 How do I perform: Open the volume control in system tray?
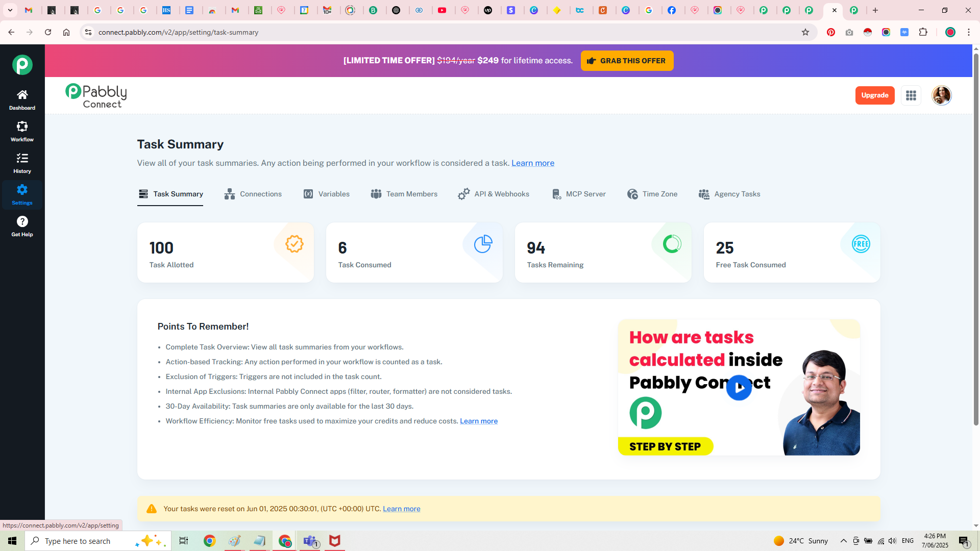tap(892, 541)
